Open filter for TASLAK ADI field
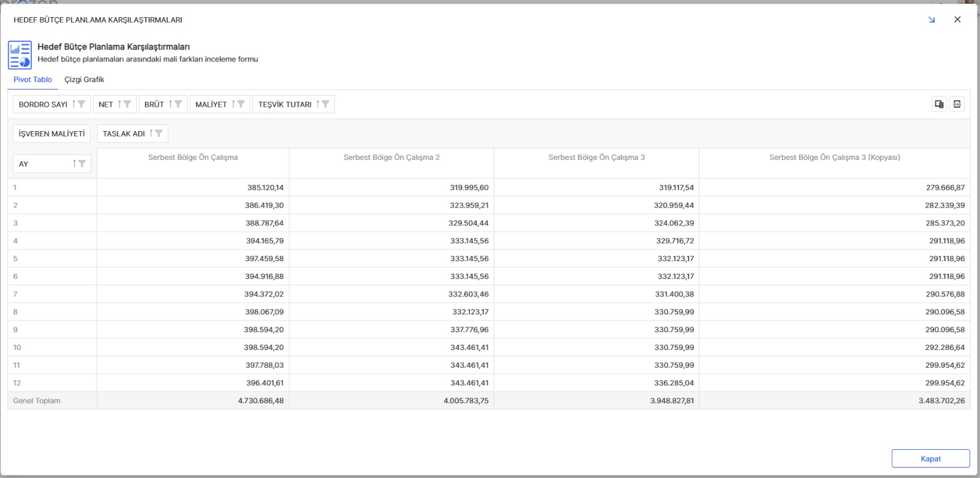Screen dimensions: 980x478 159,134
